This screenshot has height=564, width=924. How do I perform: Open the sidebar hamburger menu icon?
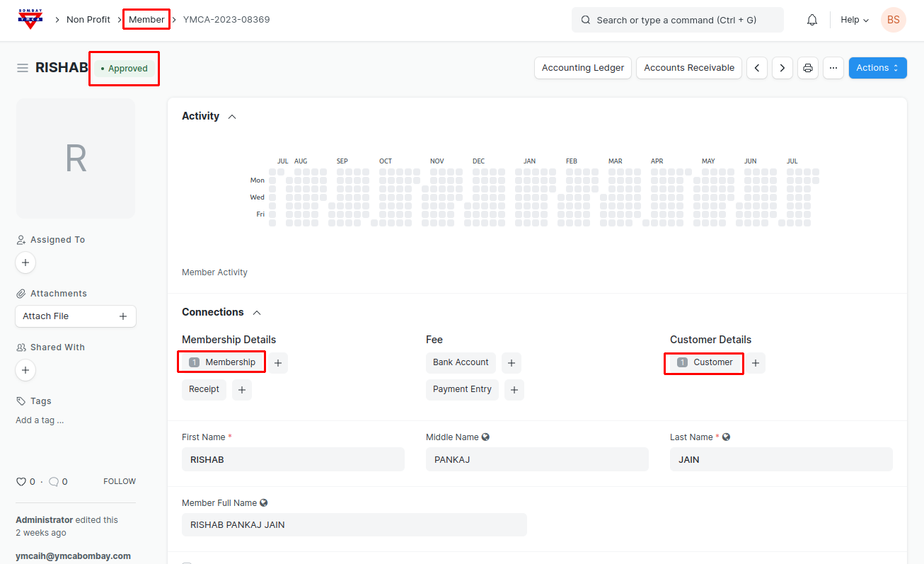click(x=23, y=68)
